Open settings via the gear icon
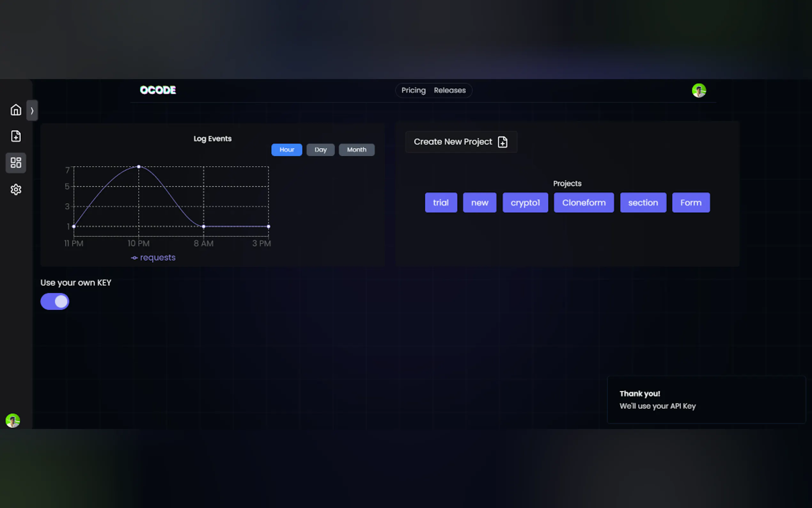The image size is (812, 508). (x=16, y=189)
